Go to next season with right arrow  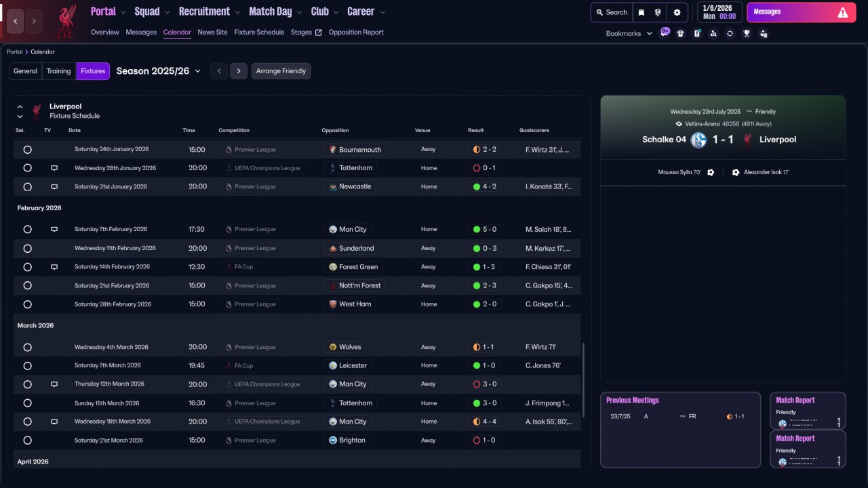238,71
